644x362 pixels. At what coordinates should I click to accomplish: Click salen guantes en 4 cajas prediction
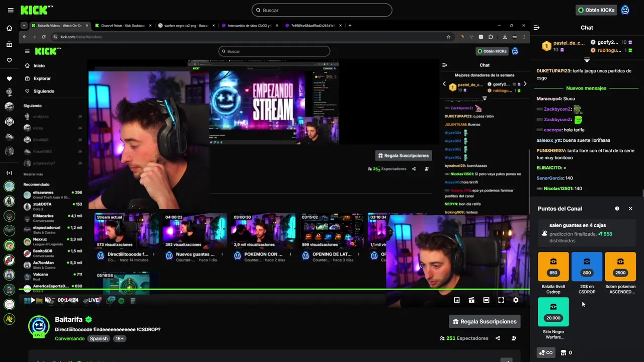[x=586, y=233]
